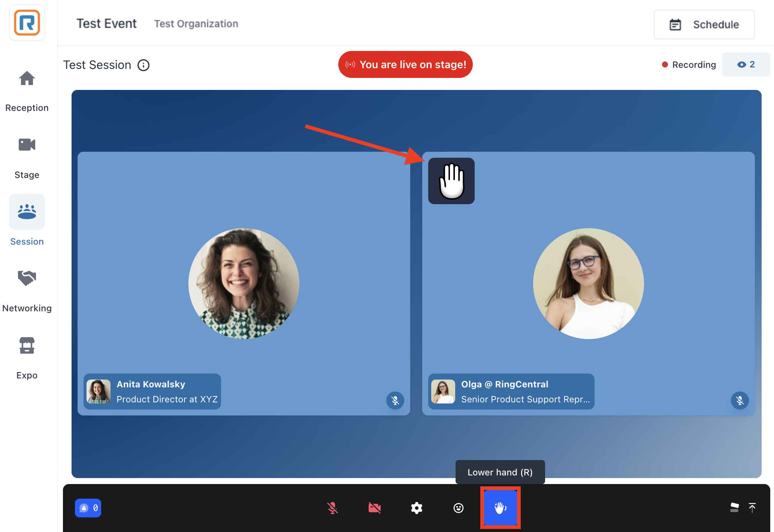This screenshot has width=774, height=532.
Task: Click the 'You are live on stage!' badge
Action: 405,64
